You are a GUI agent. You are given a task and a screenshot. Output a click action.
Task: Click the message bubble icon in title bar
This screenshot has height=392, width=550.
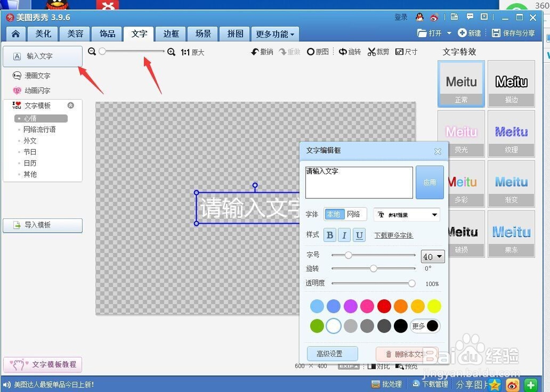(470, 16)
